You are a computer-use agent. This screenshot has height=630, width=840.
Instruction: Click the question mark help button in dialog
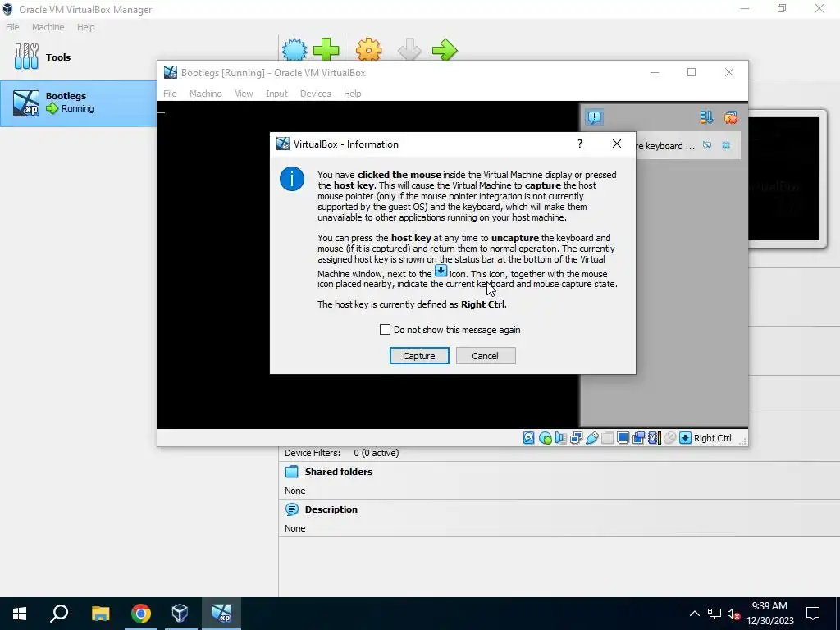(x=580, y=144)
